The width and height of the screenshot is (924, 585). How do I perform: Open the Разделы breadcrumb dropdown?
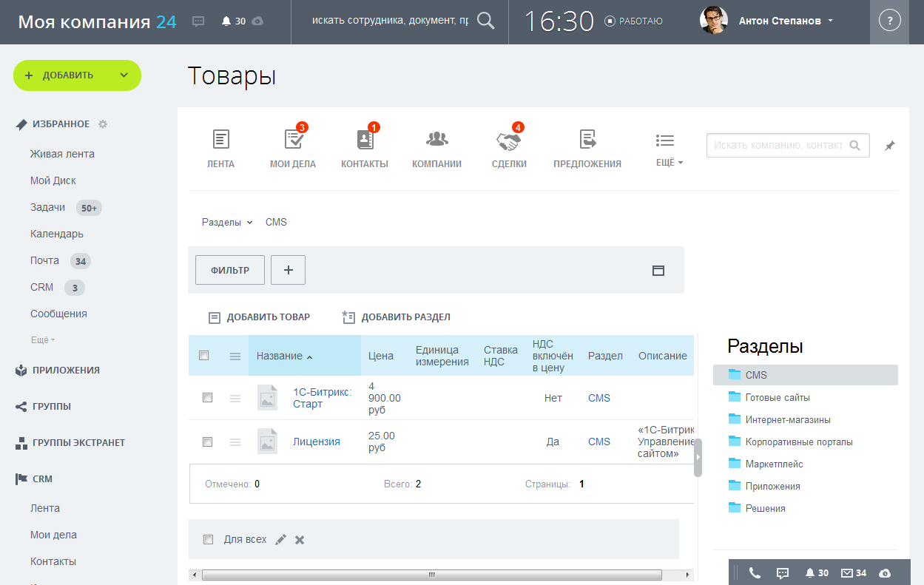[227, 222]
